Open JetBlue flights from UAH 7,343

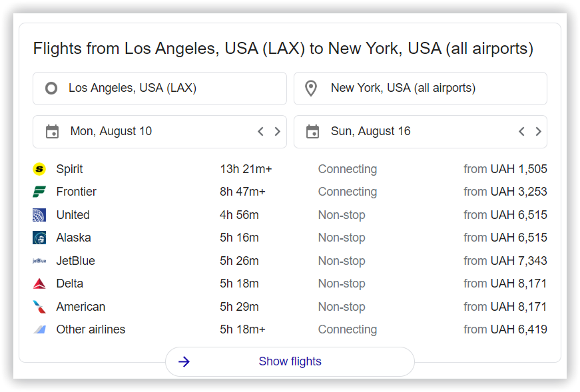[x=505, y=261]
